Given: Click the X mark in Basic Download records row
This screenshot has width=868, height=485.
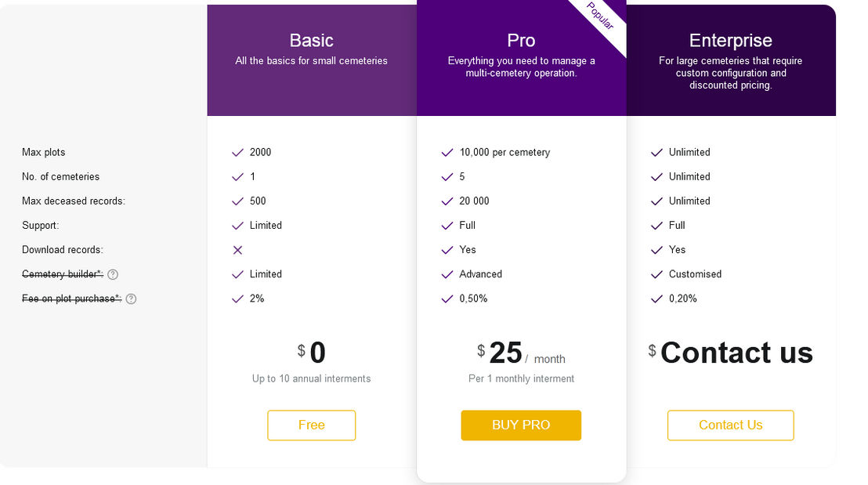Looking at the screenshot, I should tap(237, 250).
